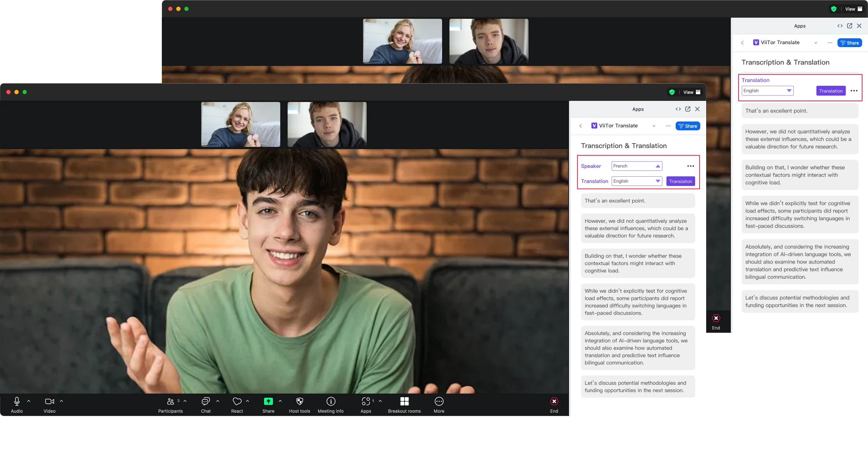Open View layout menu in back window
This screenshot has width=868, height=458.
coord(854,9)
